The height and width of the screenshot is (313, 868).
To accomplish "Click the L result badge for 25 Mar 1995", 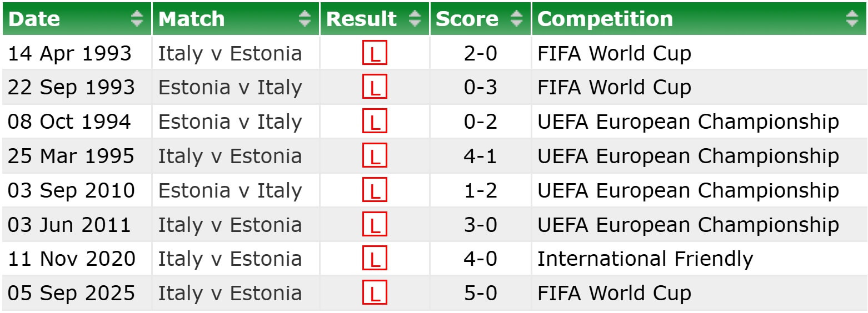I will 375,156.
